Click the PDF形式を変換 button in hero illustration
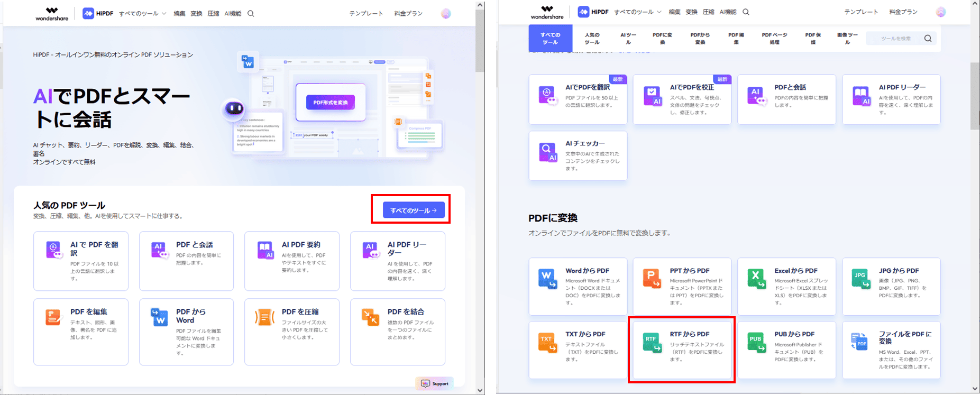The image size is (980, 395). click(331, 102)
